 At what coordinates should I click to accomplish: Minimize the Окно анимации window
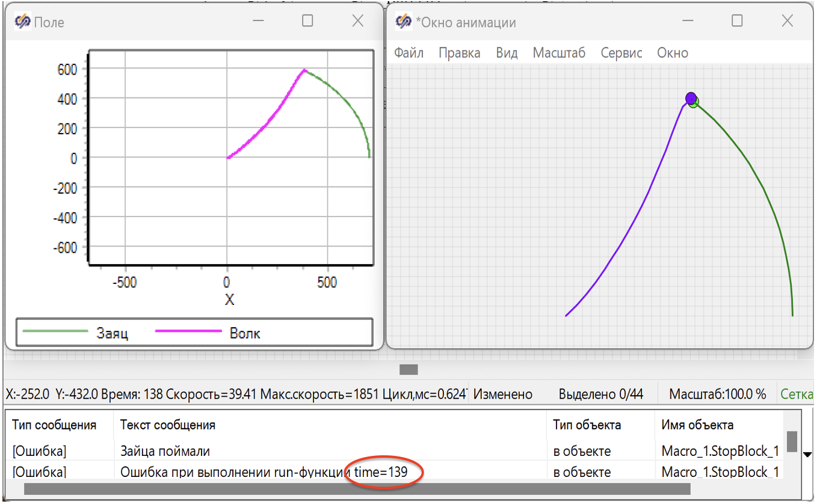[687, 21]
